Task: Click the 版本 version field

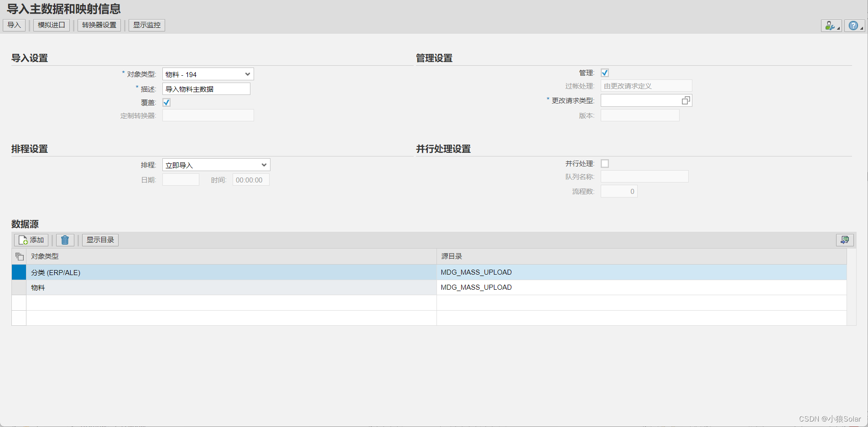Action: (640, 115)
